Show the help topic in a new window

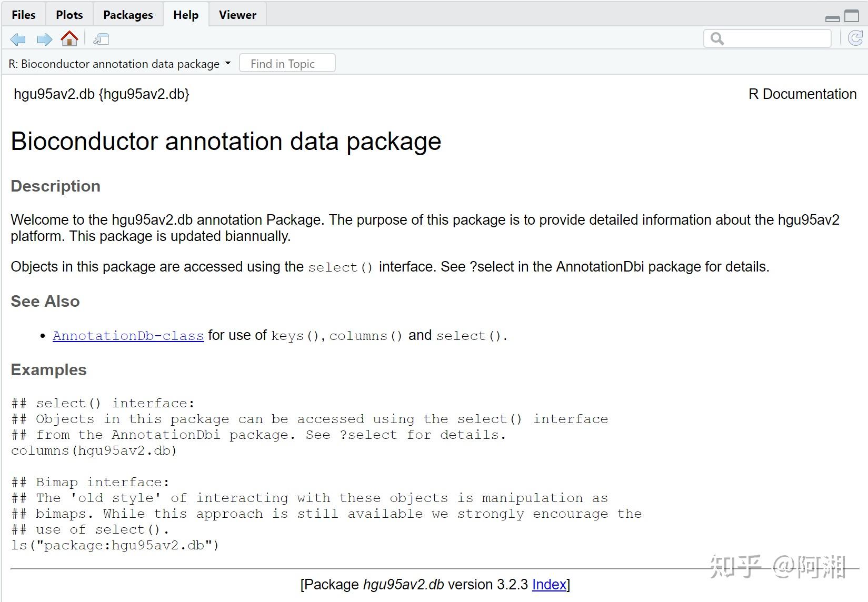point(101,39)
